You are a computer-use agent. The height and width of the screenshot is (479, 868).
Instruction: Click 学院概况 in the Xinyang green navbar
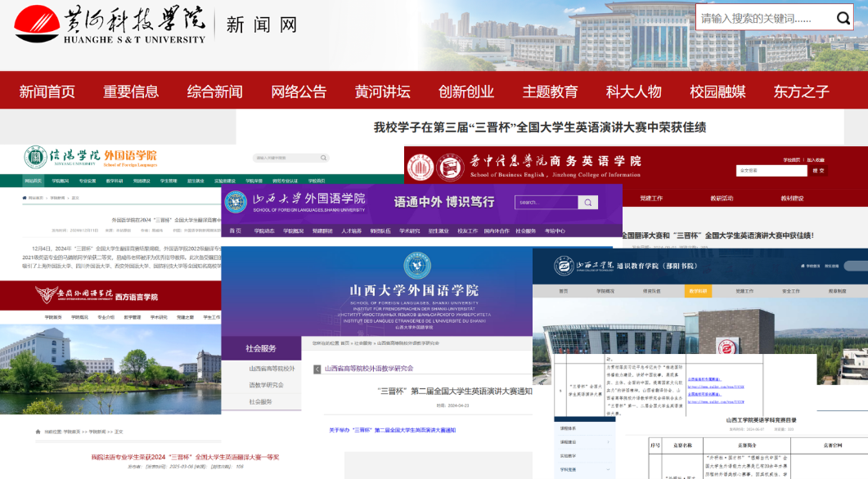pyautogui.click(x=61, y=181)
